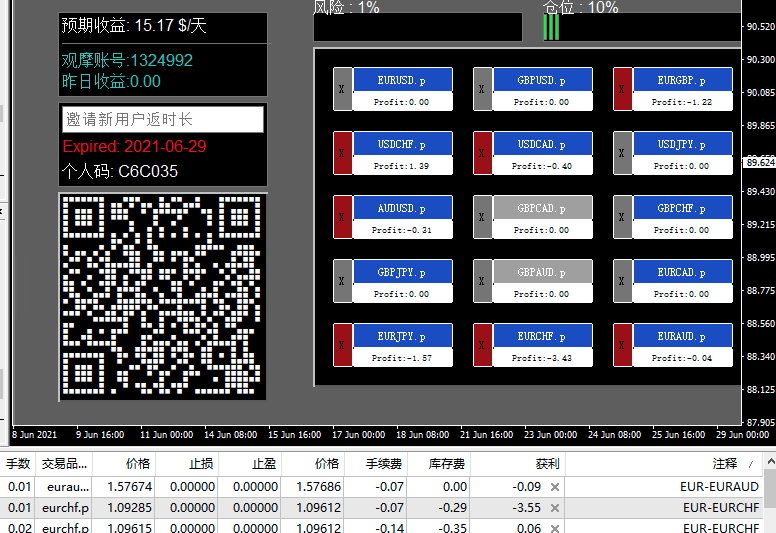Click the empty risk level bar
This screenshot has height=533, width=776.
(418, 27)
